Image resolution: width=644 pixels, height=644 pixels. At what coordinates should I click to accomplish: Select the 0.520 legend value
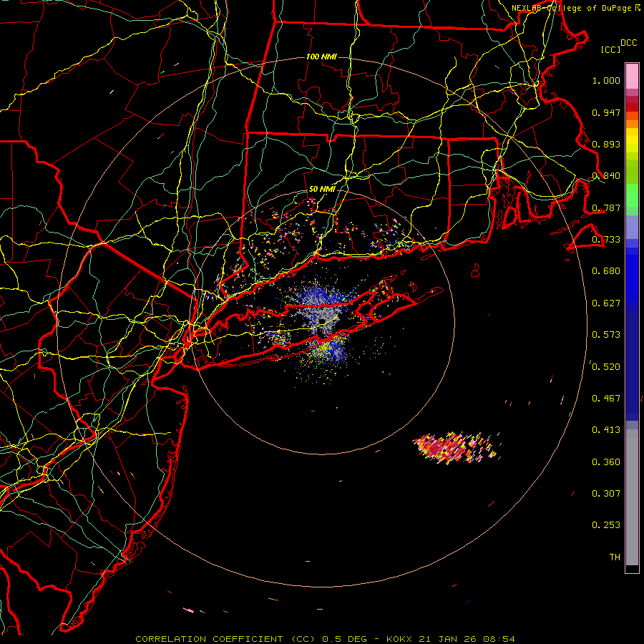click(x=606, y=367)
